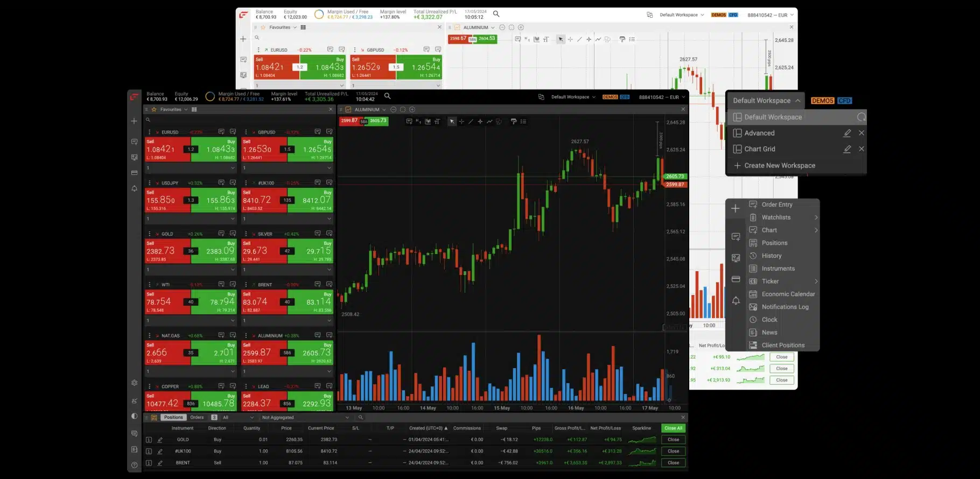The height and width of the screenshot is (479, 980).
Task: Open Default Workspace dropdown in dark window header
Action: (573, 97)
